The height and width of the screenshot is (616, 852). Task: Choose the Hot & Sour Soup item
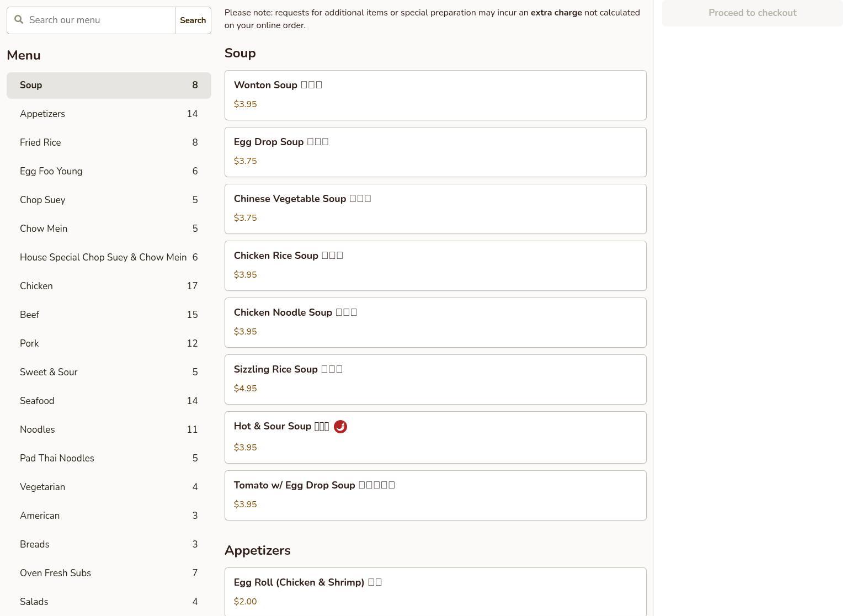coord(435,437)
